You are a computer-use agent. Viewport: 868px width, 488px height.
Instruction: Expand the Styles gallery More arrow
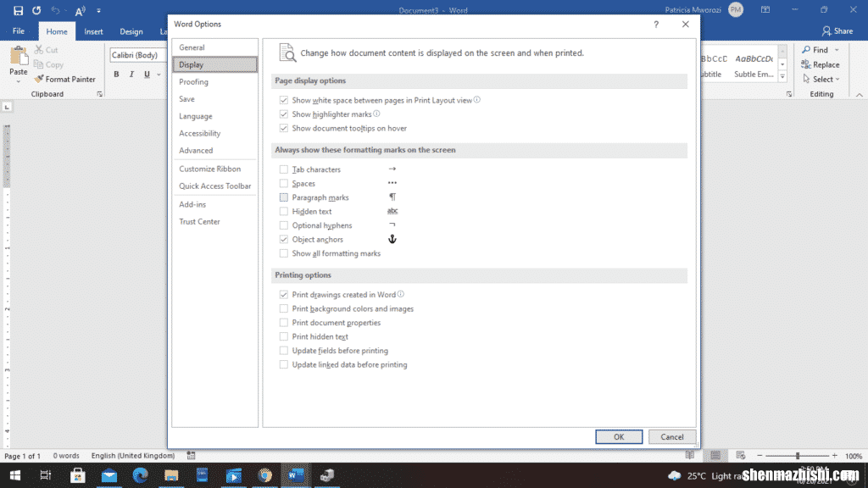click(x=782, y=77)
